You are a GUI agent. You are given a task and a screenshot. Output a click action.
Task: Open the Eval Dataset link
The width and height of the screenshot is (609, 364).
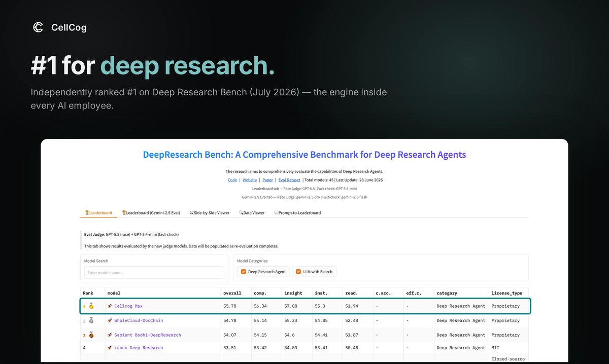[x=289, y=179]
